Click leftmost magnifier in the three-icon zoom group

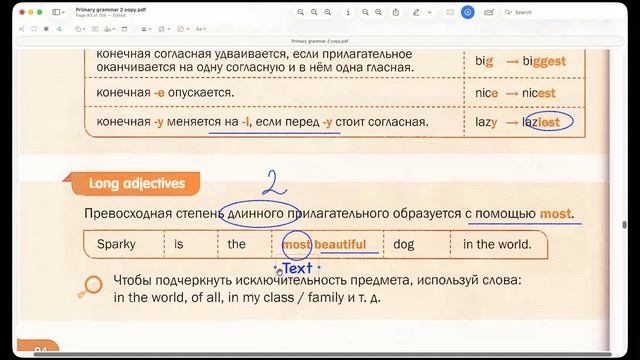pos(300,12)
